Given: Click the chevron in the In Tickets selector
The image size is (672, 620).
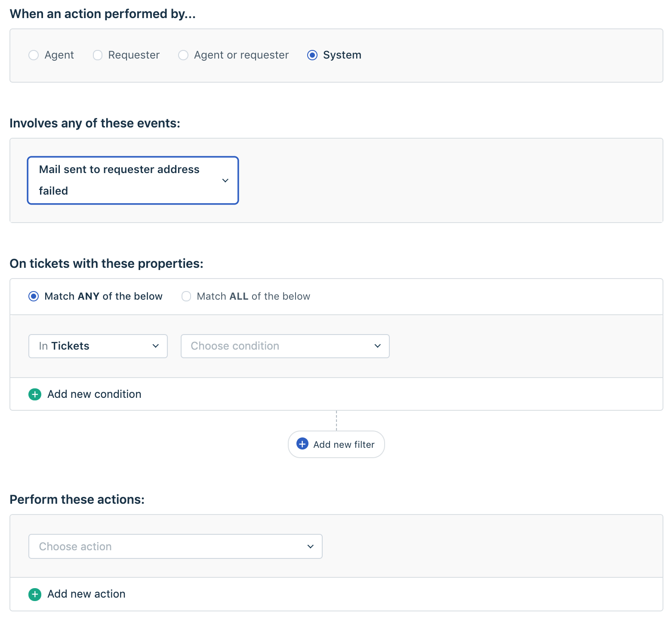Looking at the screenshot, I should pyautogui.click(x=156, y=346).
